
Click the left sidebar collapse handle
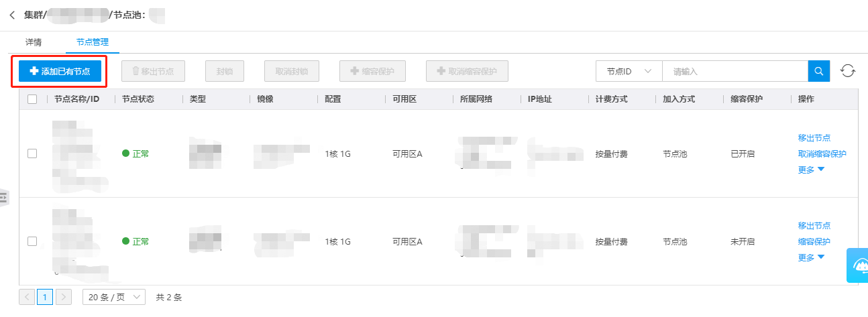click(3, 197)
